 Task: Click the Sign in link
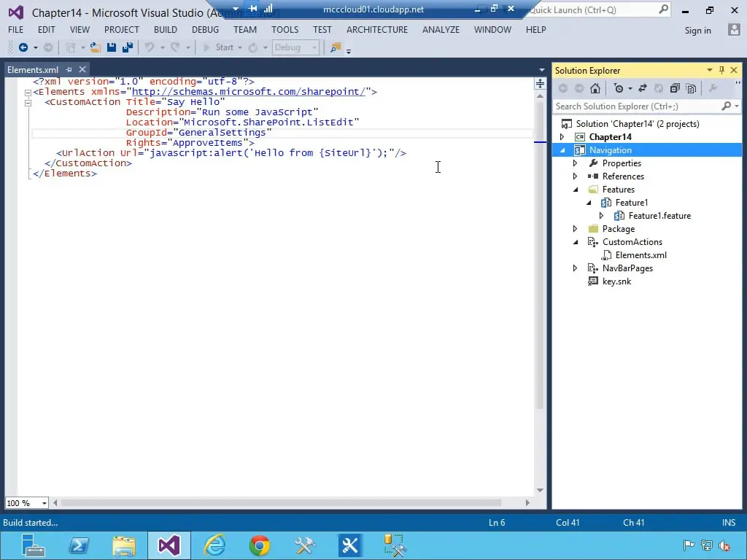(x=697, y=31)
